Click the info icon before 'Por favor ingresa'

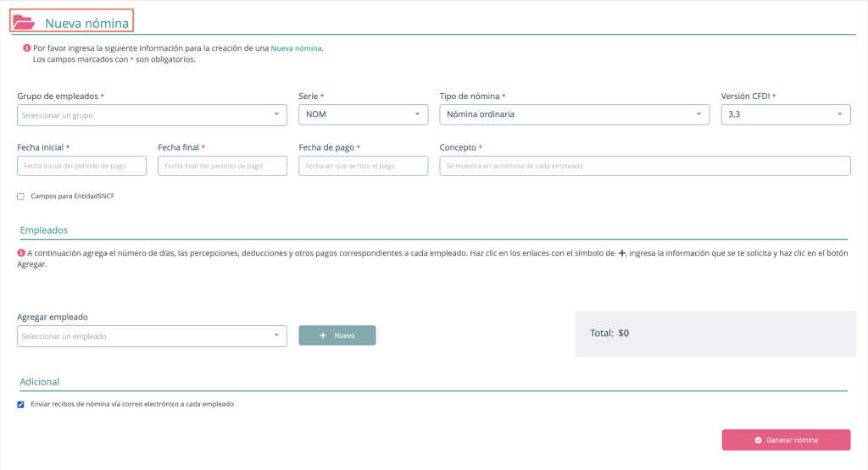tap(26, 48)
